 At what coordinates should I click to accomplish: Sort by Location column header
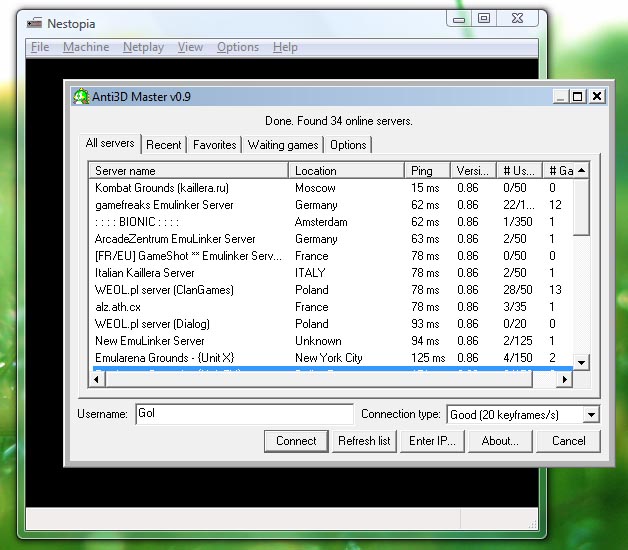pyautogui.click(x=346, y=171)
